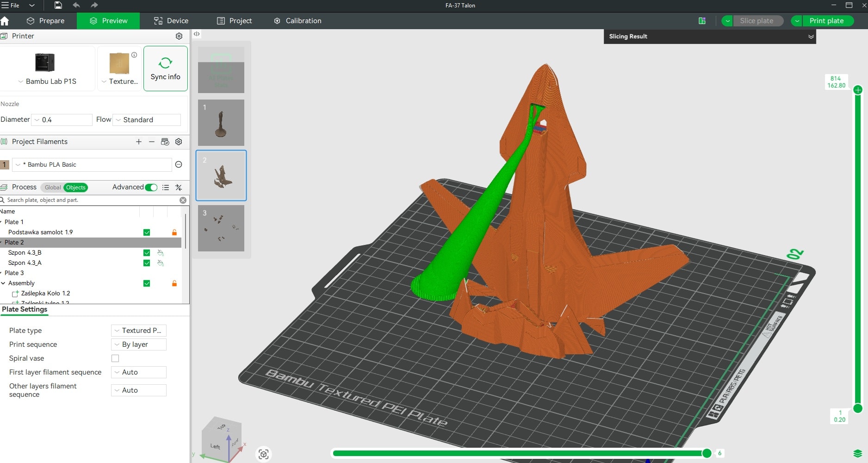Click the Print plate button
868x463 pixels.
click(x=828, y=21)
